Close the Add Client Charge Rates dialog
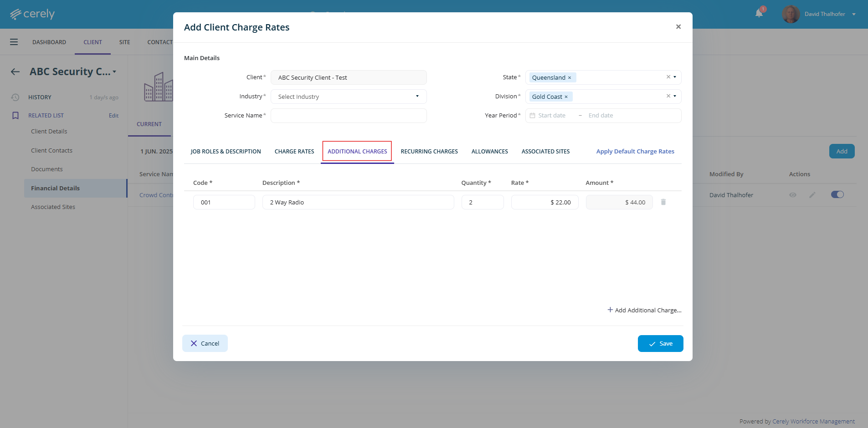Viewport: 868px width, 428px height. pos(678,27)
